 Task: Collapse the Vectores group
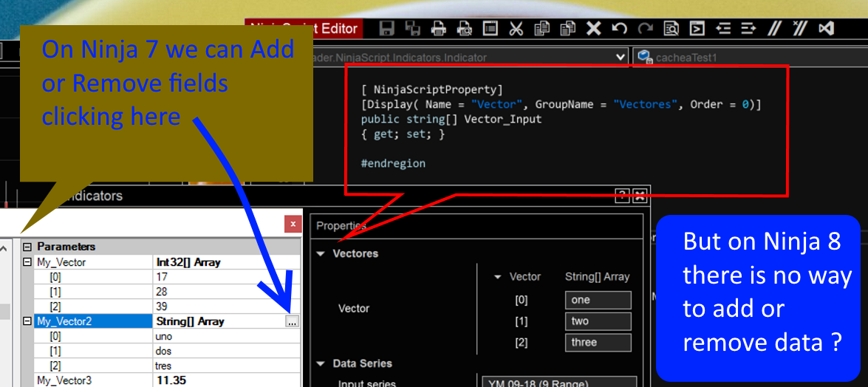tap(321, 253)
